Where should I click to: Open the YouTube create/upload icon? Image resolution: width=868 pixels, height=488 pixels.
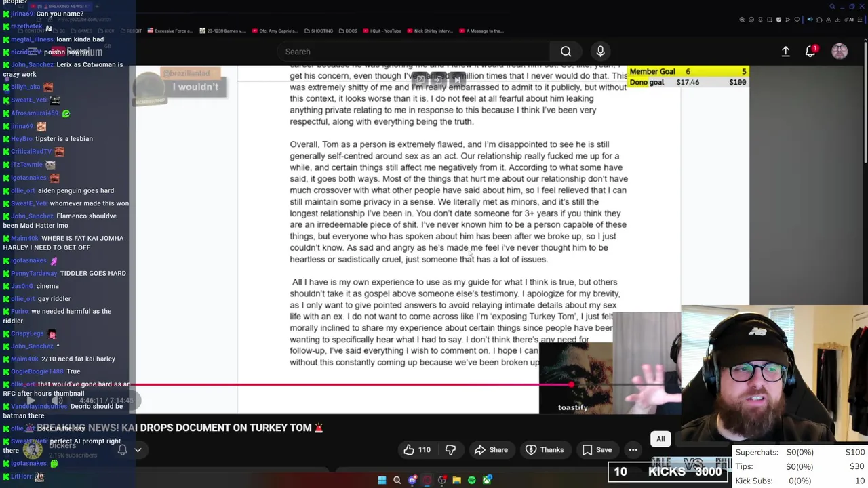(x=785, y=52)
